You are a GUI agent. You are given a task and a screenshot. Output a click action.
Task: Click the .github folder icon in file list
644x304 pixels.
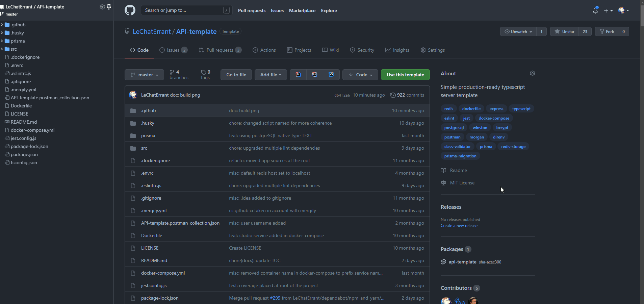click(x=133, y=111)
